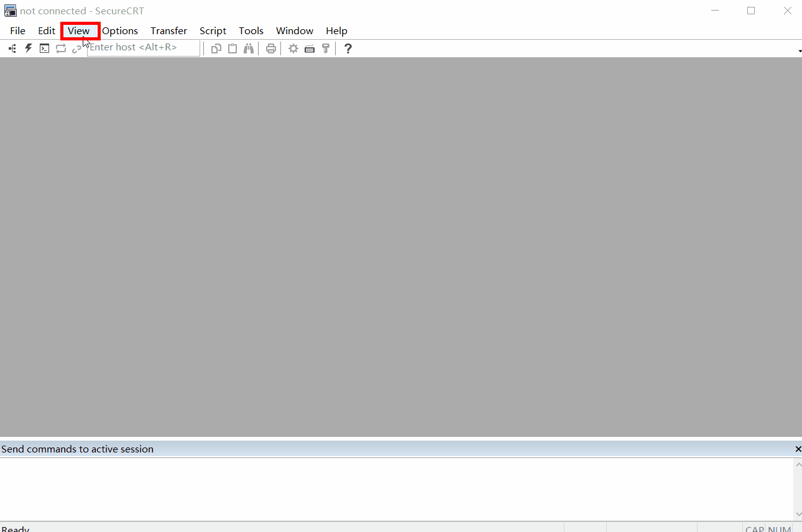Click inside the send commands text area

[397, 489]
